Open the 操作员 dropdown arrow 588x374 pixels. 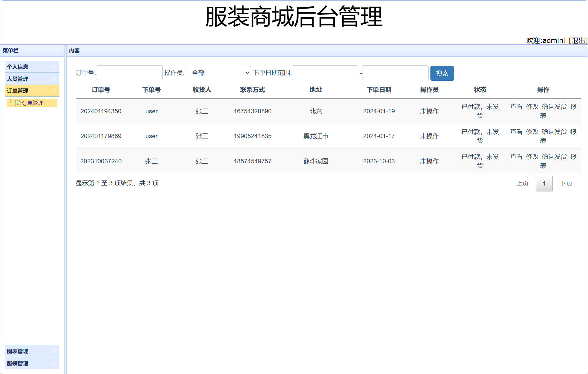pyautogui.click(x=246, y=72)
